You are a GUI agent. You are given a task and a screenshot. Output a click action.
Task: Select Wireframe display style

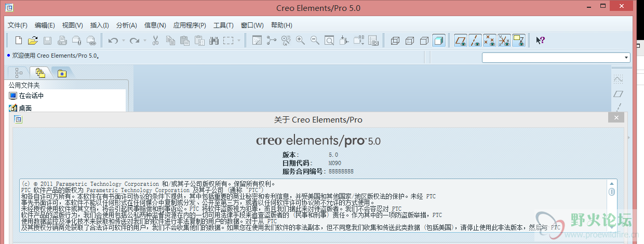point(395,40)
